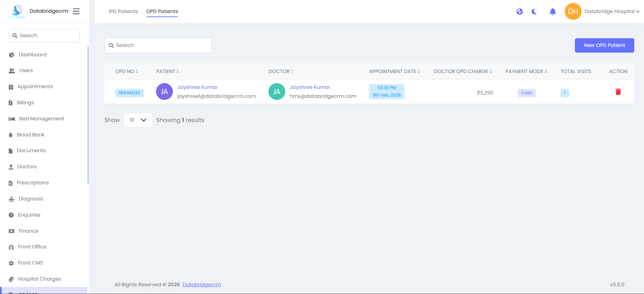Sort by DOCTOR column
Image resolution: width=644 pixels, height=294 pixels.
[281, 71]
